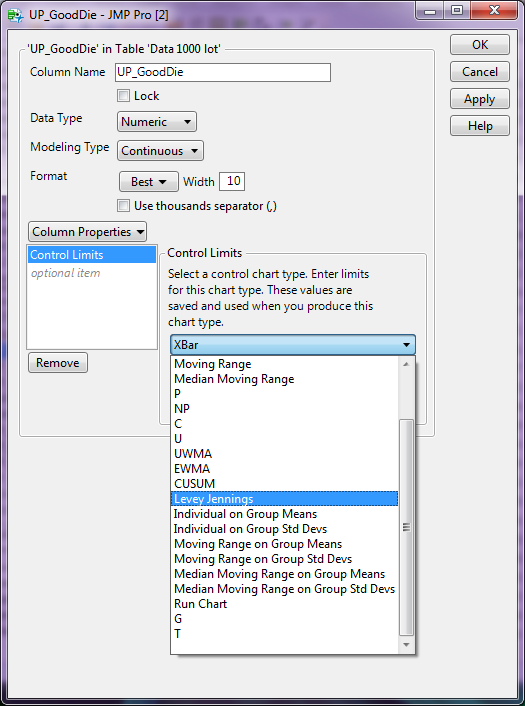Click the OK button
This screenshot has width=525, height=706.
pos(480,45)
